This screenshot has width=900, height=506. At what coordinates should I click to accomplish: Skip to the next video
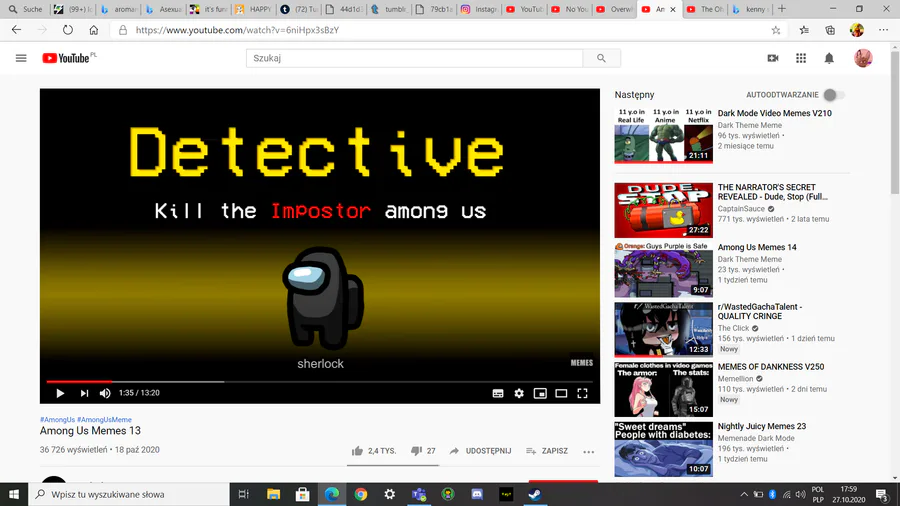click(84, 393)
